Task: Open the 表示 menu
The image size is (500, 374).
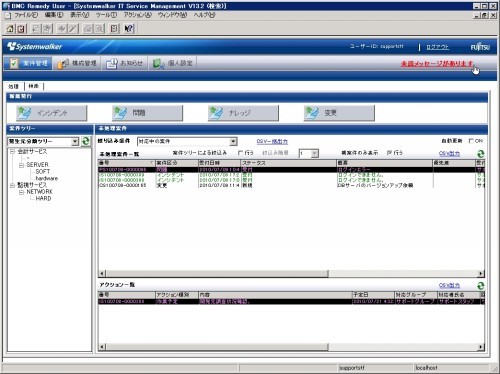Action: 79,15
